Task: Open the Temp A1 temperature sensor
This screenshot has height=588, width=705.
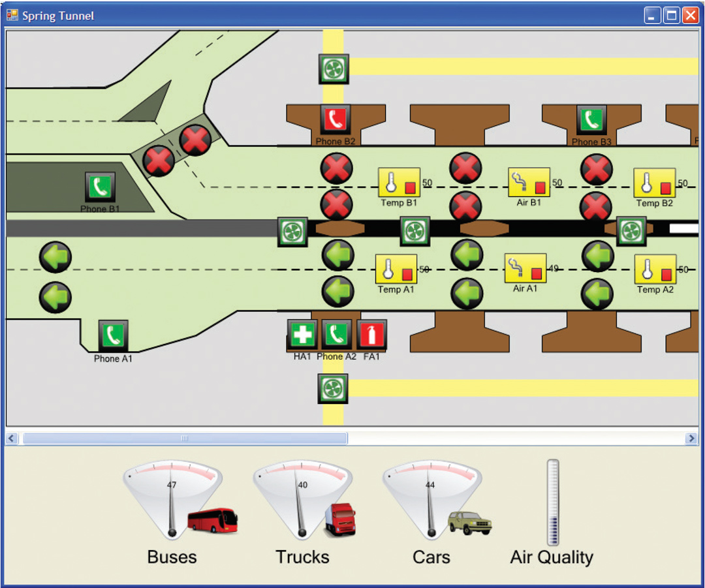Action: pos(396,270)
